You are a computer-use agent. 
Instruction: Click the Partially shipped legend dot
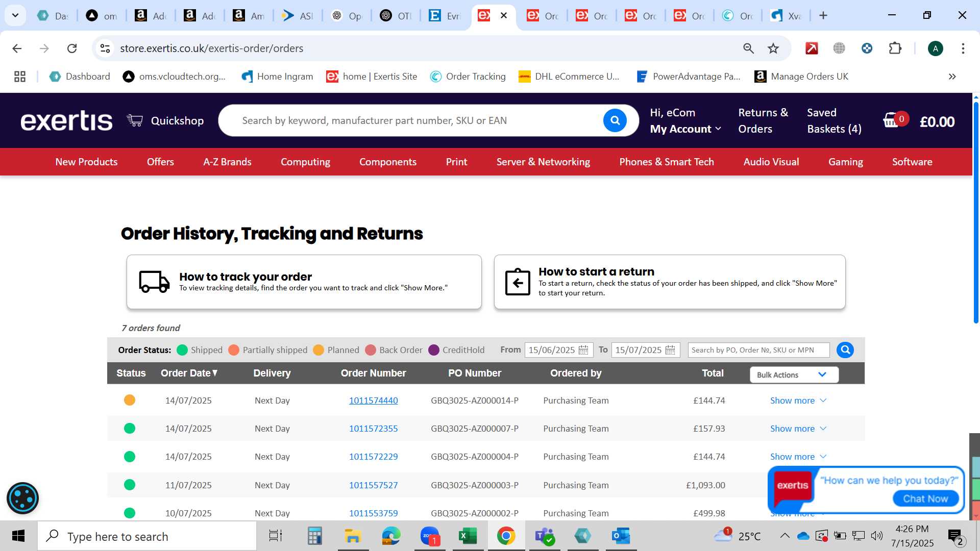[234, 350]
